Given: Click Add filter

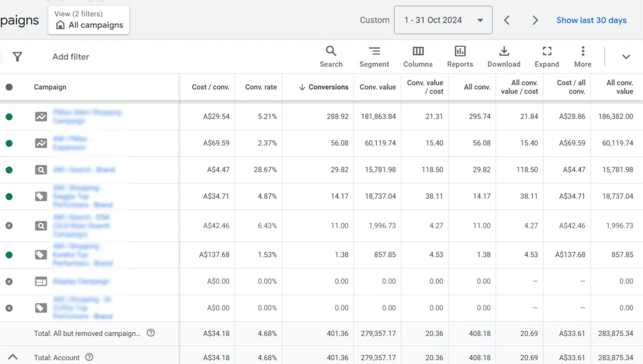Looking at the screenshot, I should [71, 57].
